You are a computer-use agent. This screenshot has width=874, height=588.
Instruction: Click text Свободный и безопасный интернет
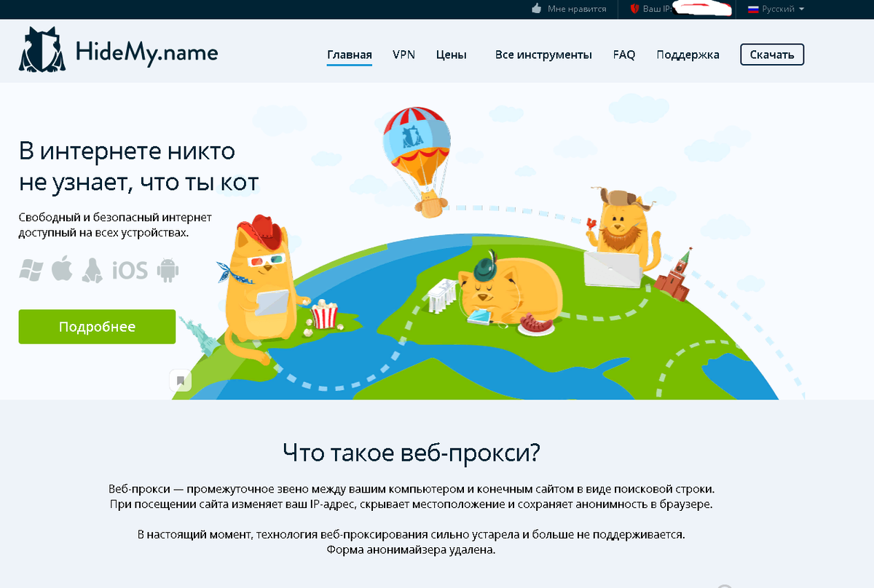[115, 218]
